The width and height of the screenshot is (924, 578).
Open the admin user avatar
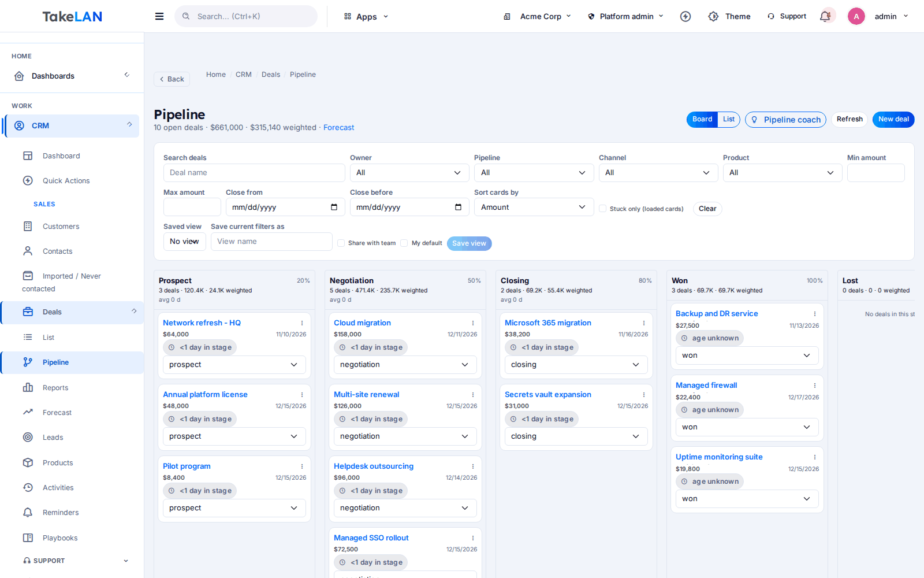[x=856, y=16]
